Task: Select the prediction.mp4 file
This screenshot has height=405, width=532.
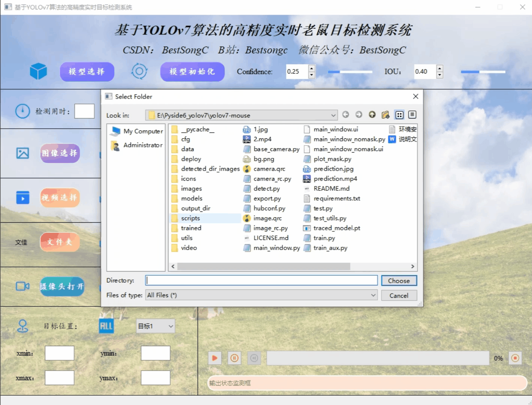Action: coord(330,179)
